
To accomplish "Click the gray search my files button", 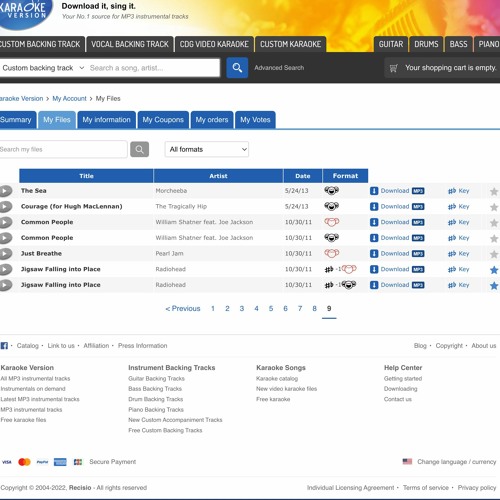I will tap(139, 149).
